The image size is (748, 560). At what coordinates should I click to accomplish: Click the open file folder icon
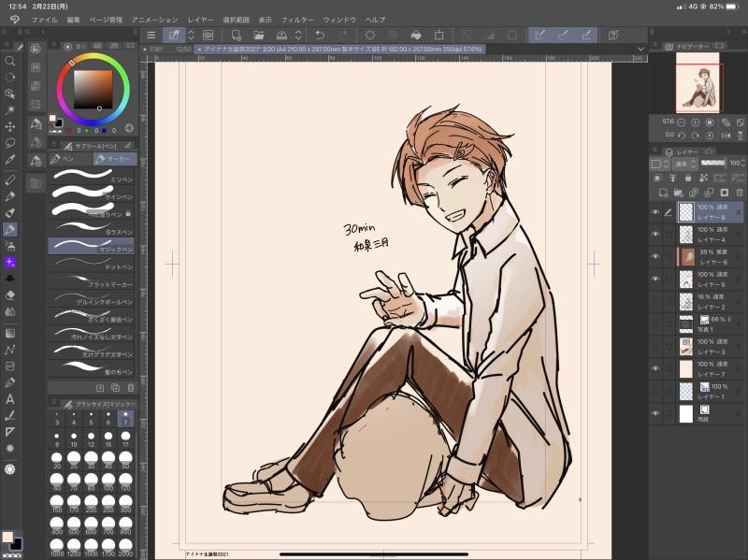point(258,35)
